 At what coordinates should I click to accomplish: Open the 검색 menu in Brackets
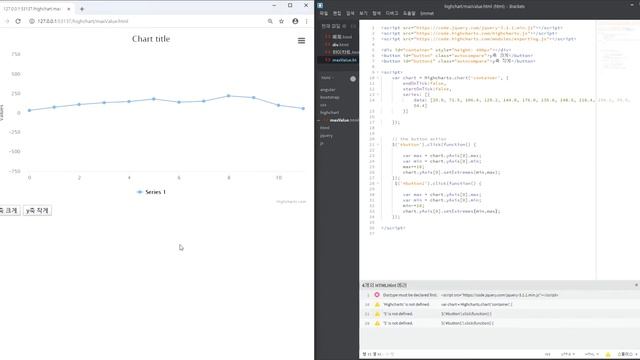[350, 13]
